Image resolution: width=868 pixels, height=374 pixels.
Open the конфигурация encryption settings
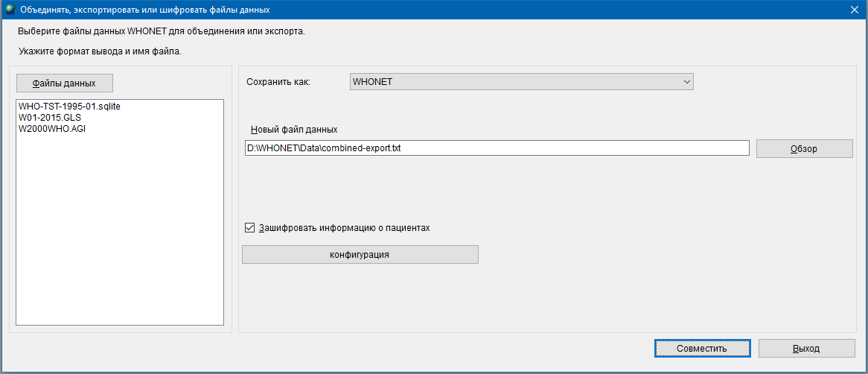click(360, 255)
